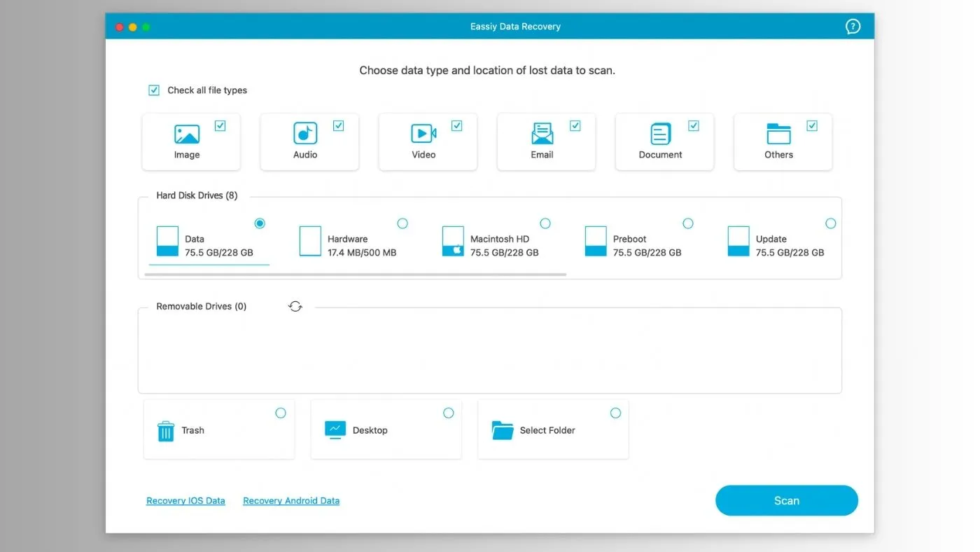Click the Audio music note icon
980x552 pixels.
pyautogui.click(x=305, y=133)
